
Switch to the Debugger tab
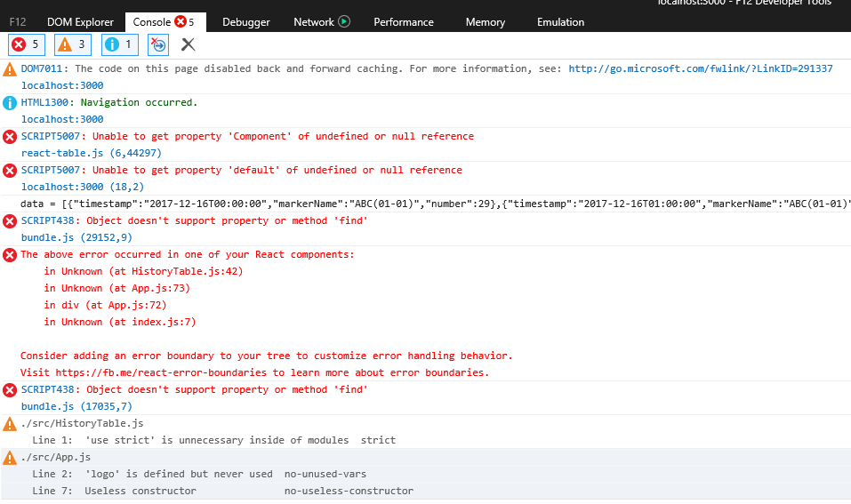(245, 22)
